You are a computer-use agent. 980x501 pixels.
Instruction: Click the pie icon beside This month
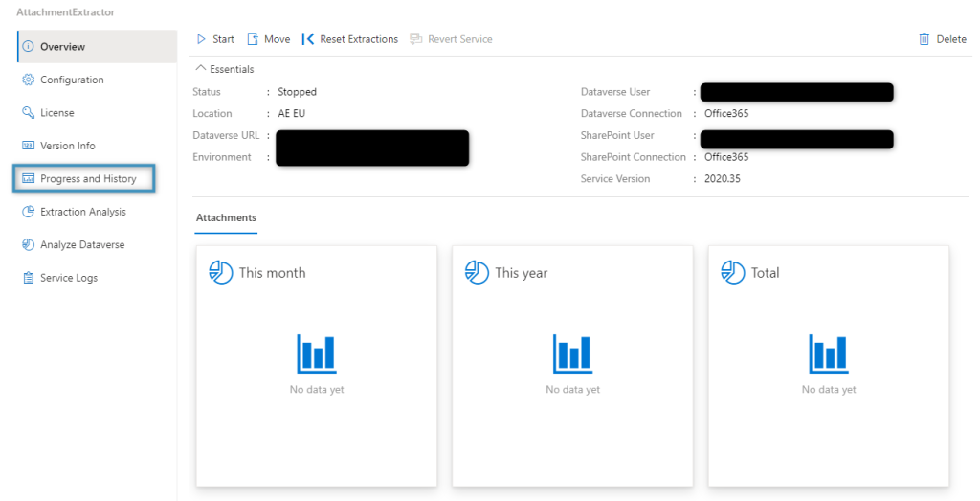221,272
